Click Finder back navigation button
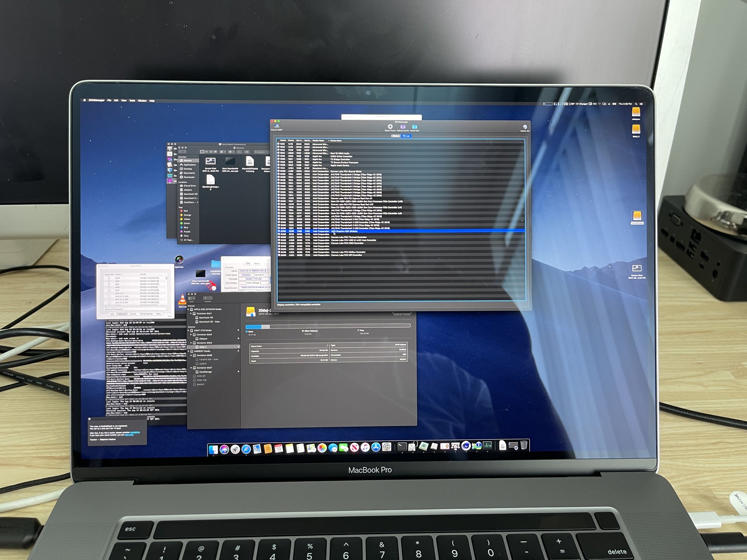The image size is (747, 560). click(180, 151)
